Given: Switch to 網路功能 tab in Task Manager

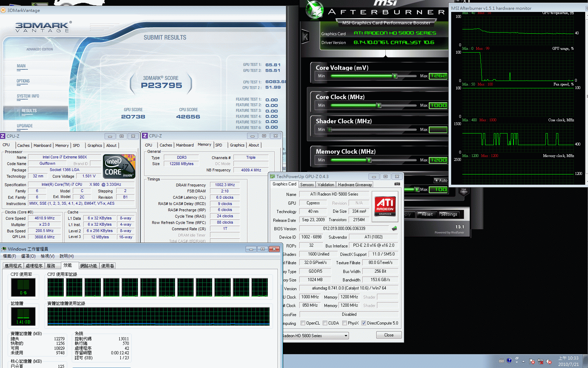Looking at the screenshot, I should click(89, 266).
